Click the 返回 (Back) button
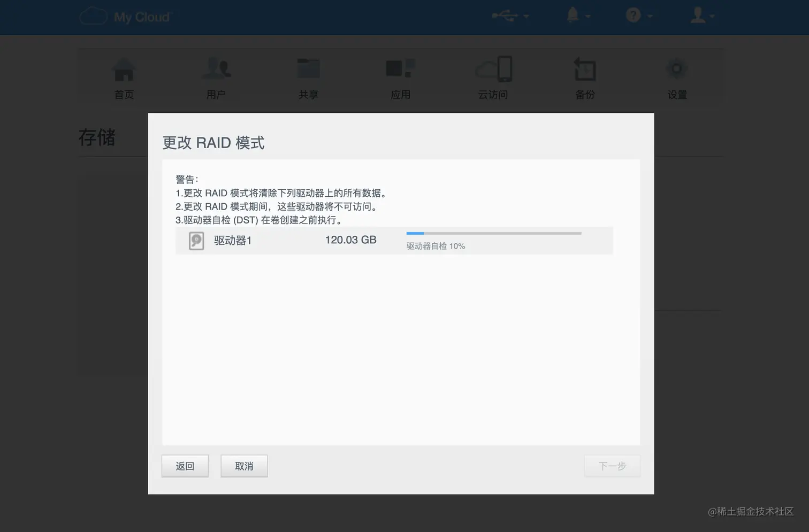The height and width of the screenshot is (532, 809). [x=185, y=466]
